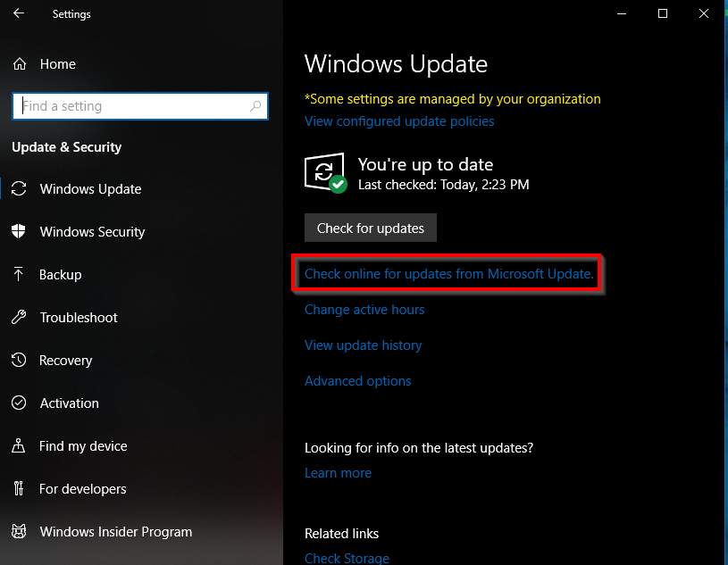
Task: Click the For developers tools icon
Action: pyautogui.click(x=19, y=488)
